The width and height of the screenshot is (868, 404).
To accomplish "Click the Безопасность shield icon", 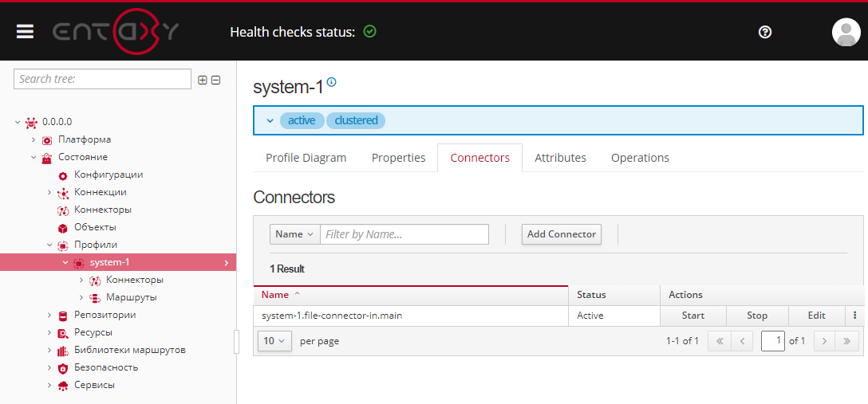I will point(63,368).
